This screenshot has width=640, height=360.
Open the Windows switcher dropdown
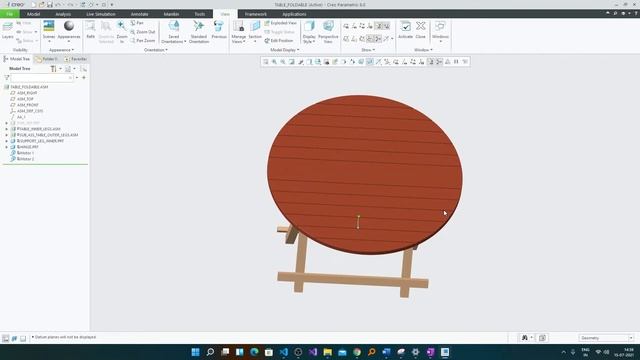440,32
